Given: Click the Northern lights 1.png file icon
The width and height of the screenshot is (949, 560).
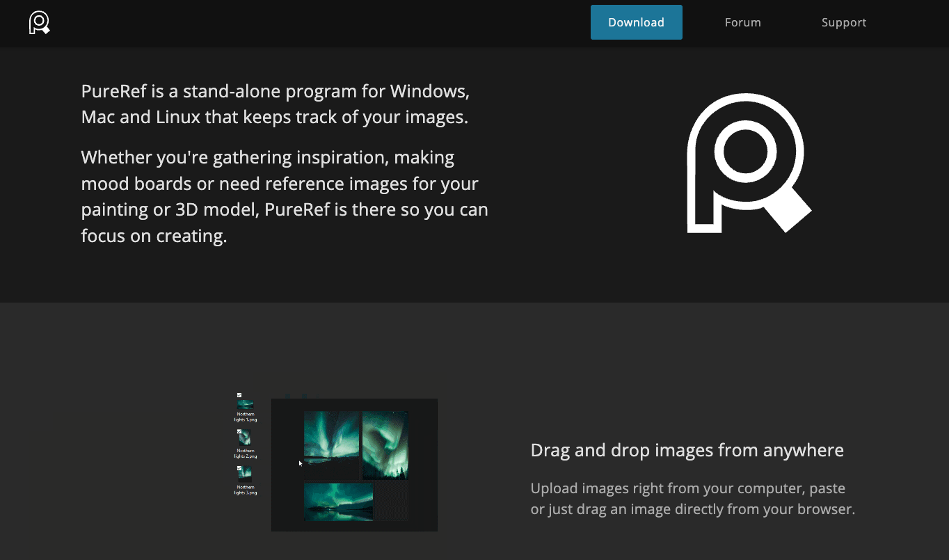Looking at the screenshot, I should [245, 404].
